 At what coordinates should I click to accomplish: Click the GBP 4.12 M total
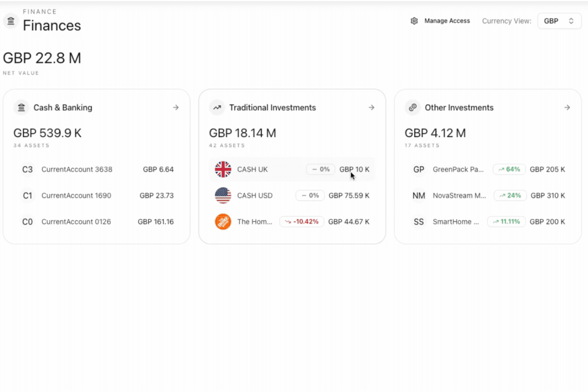[x=435, y=133]
